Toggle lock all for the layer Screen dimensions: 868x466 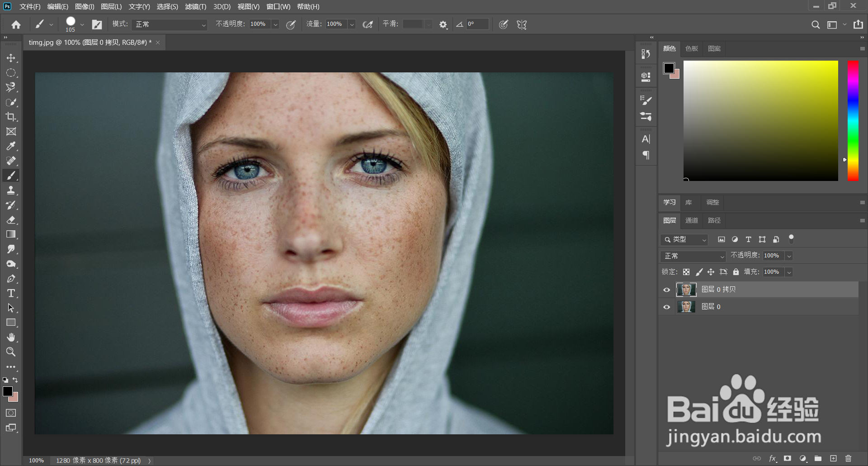click(x=736, y=272)
